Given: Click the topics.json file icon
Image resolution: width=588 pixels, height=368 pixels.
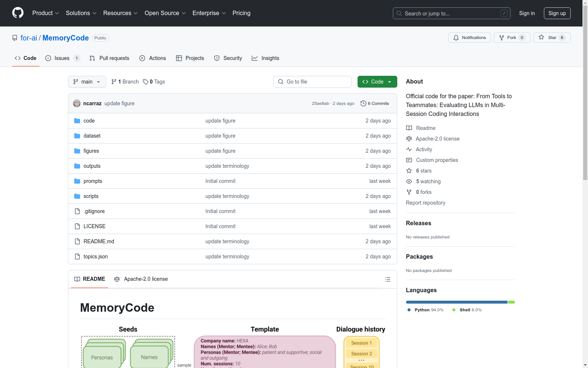Looking at the screenshot, I should [77, 256].
